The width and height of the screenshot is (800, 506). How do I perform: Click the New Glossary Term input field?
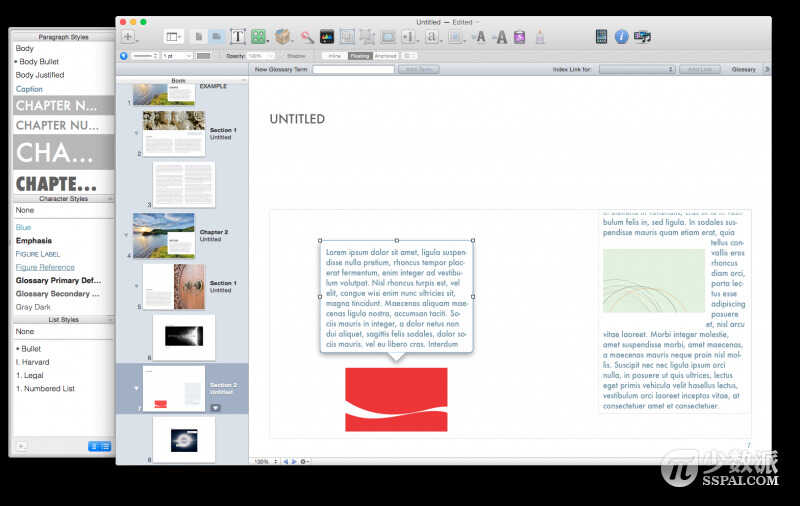353,69
